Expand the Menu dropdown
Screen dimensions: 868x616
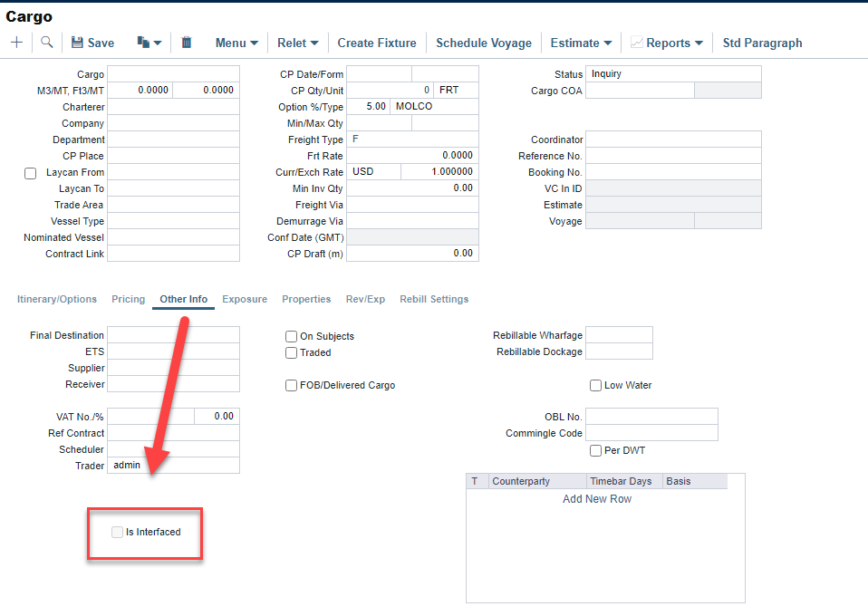(x=236, y=43)
